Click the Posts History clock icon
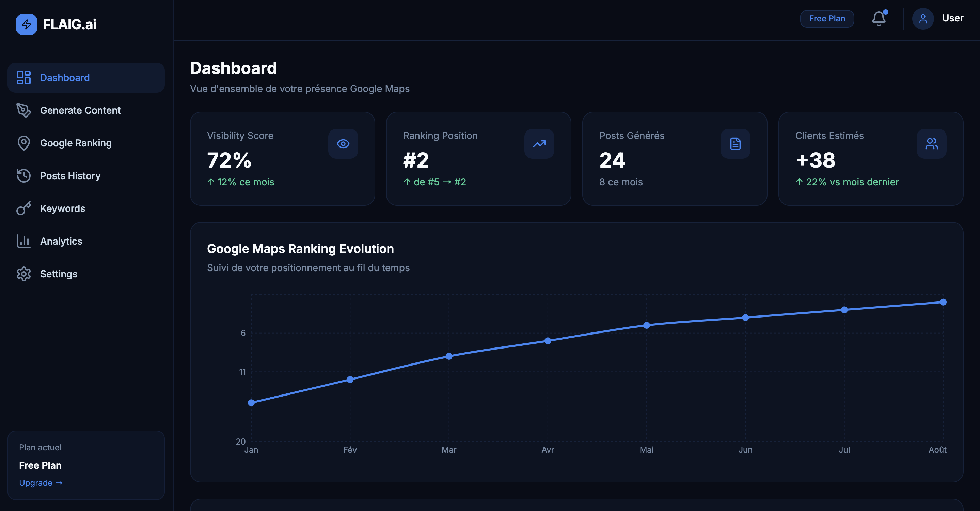 click(x=23, y=176)
